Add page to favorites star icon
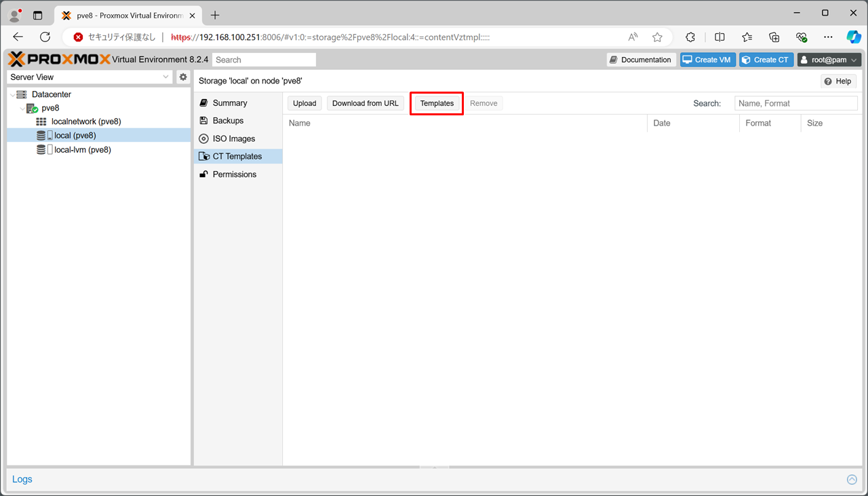Viewport: 868px width, 496px height. tap(657, 37)
